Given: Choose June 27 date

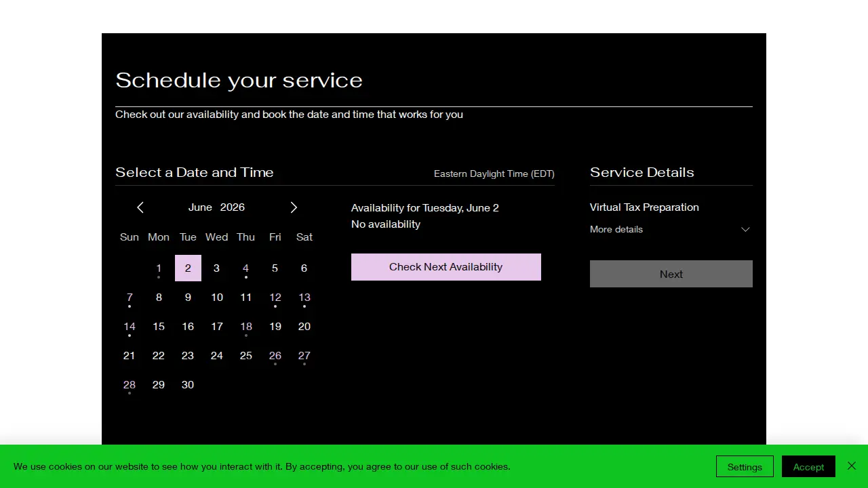Looking at the screenshot, I should click(x=304, y=356).
